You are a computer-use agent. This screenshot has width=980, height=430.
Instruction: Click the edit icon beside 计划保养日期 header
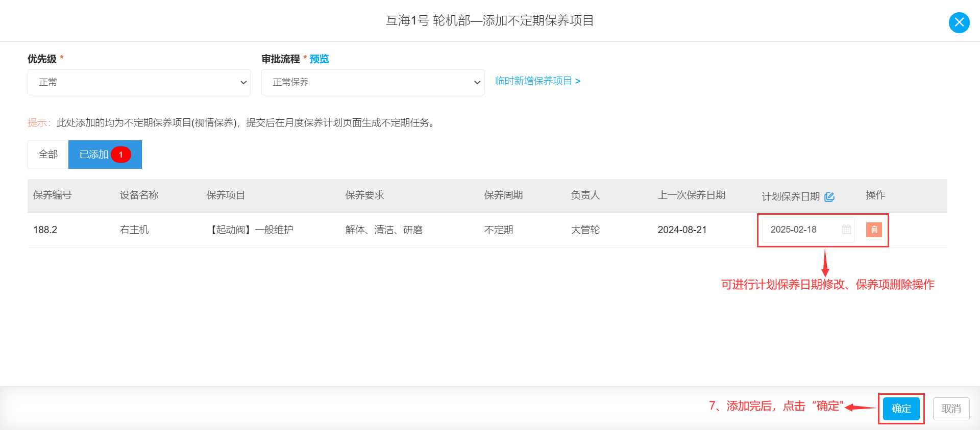829,196
